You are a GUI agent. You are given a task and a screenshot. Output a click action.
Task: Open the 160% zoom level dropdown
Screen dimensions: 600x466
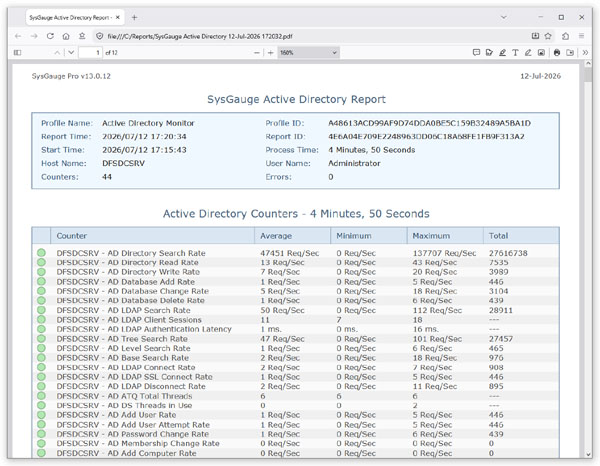308,52
